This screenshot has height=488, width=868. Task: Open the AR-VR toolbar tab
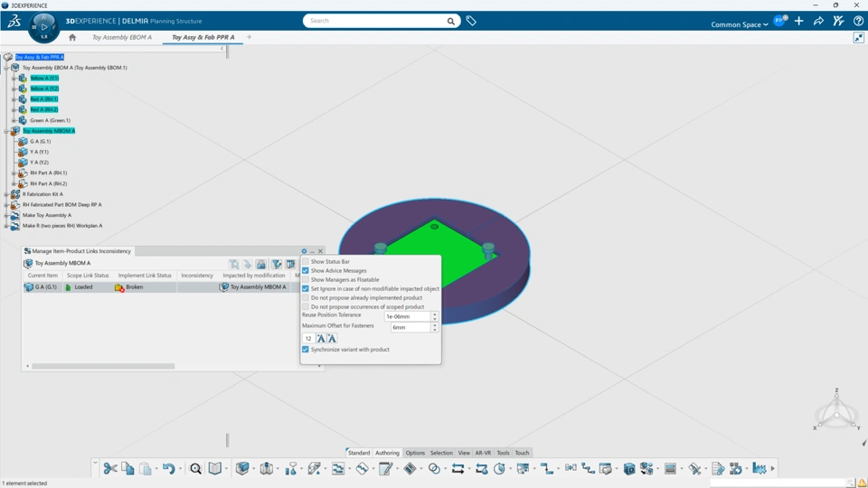pos(483,453)
